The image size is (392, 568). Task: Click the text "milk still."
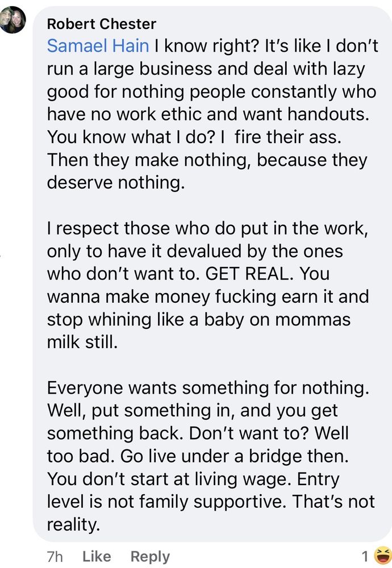click(82, 343)
